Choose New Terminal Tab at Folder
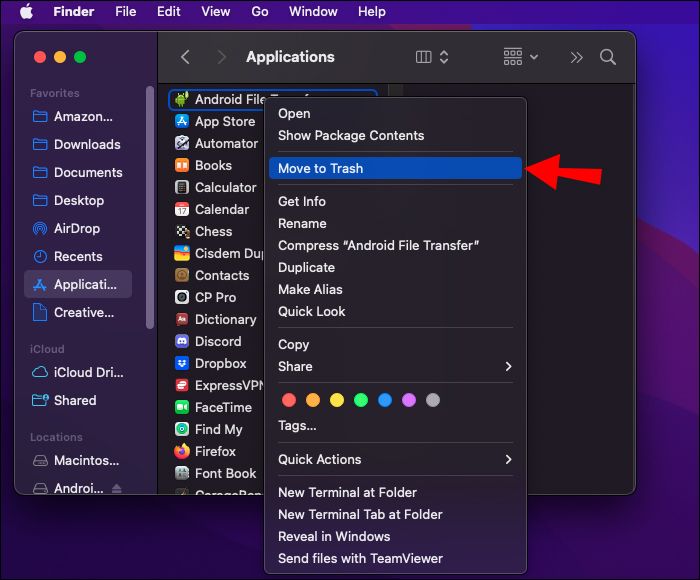 (x=395, y=514)
